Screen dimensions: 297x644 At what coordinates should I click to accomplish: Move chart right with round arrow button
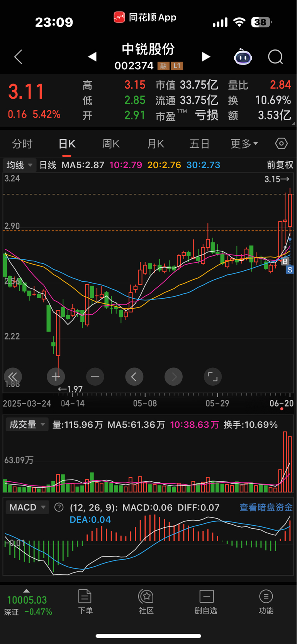[173, 377]
